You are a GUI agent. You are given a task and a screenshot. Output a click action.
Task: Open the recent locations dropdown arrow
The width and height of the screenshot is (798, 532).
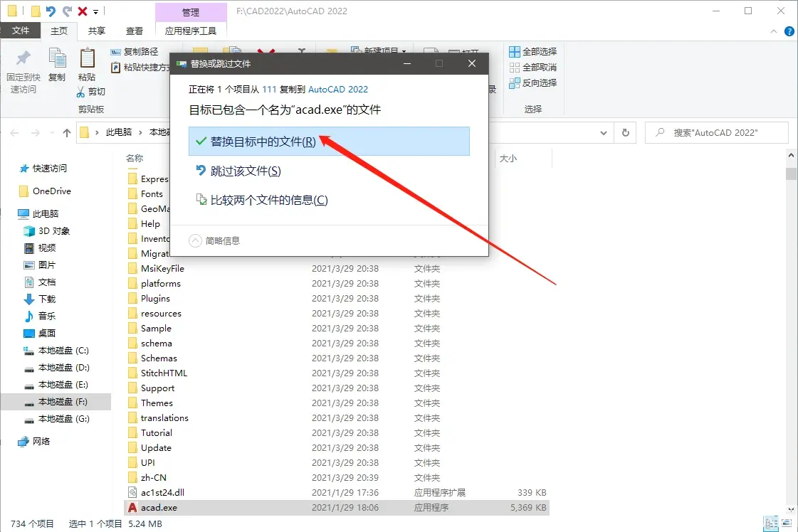pyautogui.click(x=52, y=133)
